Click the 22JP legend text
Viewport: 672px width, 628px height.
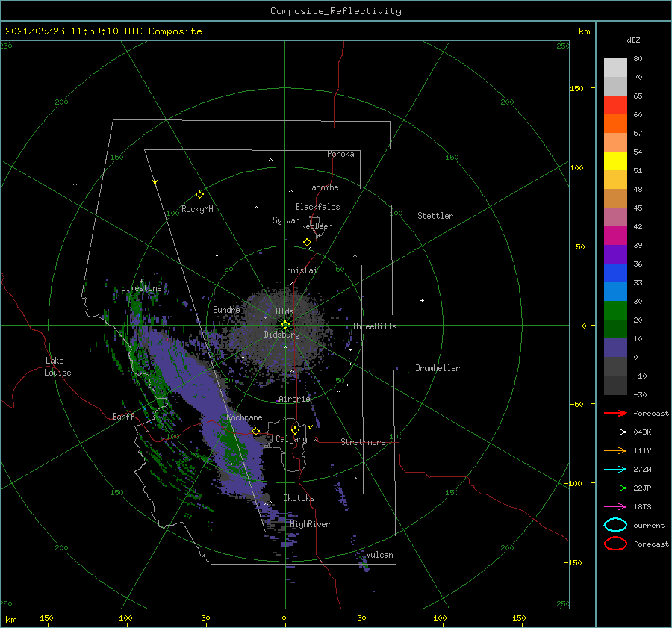click(642, 488)
